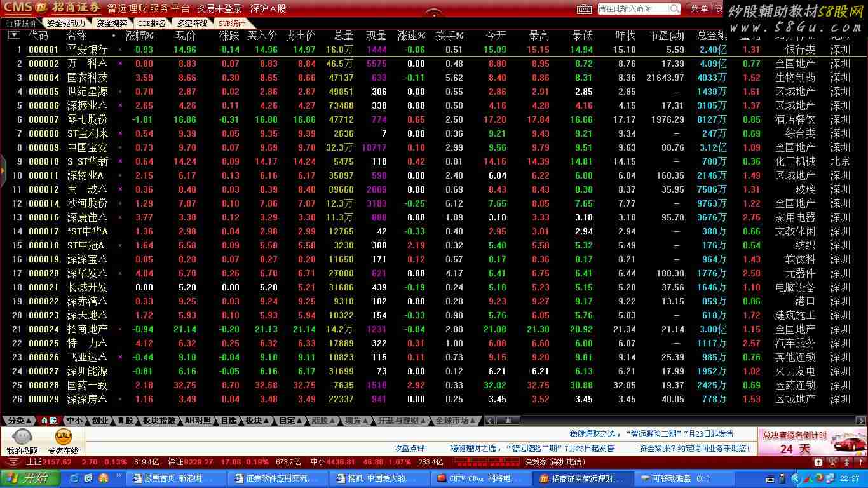This screenshot has width=868, height=488.
Task: Select the 平安银行 stock row
Action: pyautogui.click(x=434, y=50)
